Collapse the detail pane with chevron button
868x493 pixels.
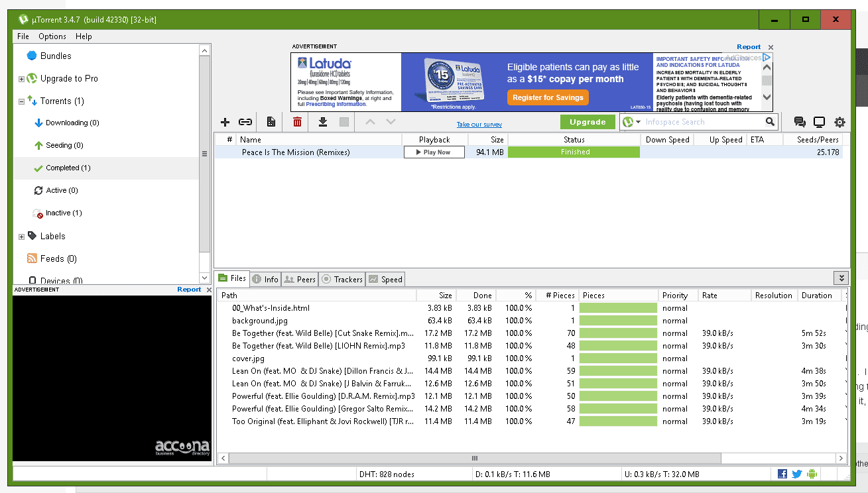coord(841,278)
